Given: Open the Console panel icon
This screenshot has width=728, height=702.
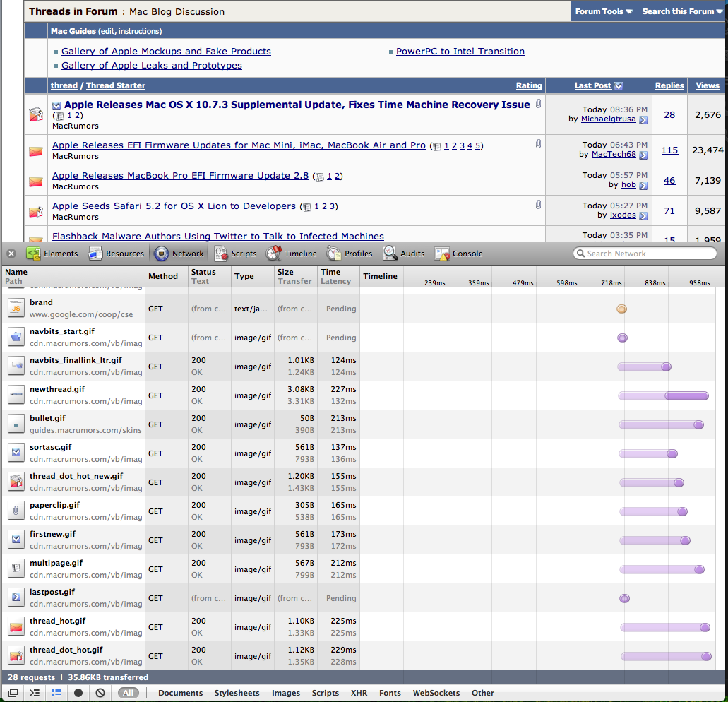Looking at the screenshot, I should tap(442, 254).
